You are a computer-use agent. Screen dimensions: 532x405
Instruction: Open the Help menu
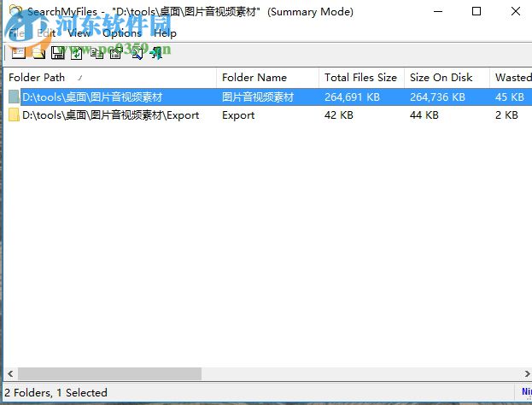(x=165, y=33)
